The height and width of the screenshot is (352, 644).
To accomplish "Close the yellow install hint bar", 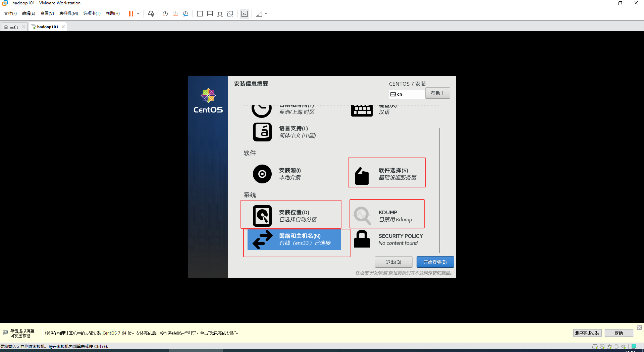I will 639,327.
